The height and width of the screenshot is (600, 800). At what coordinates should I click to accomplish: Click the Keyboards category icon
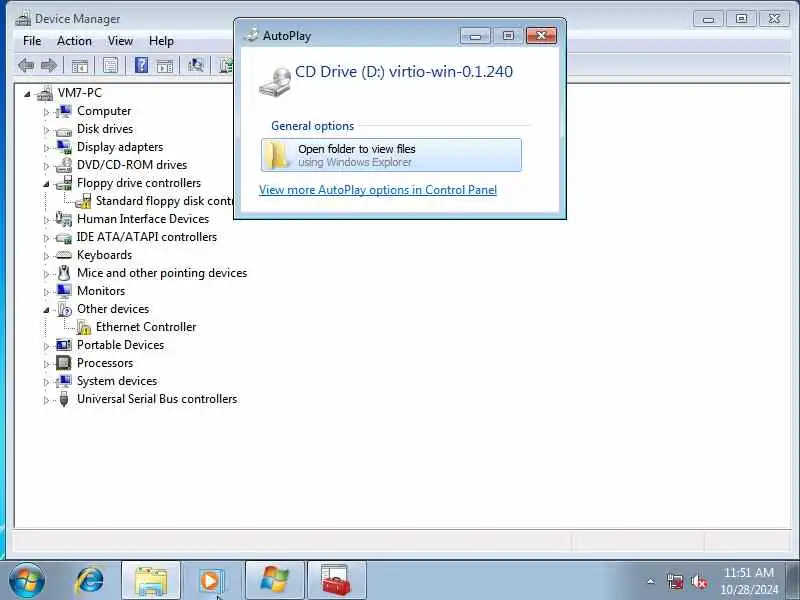point(64,255)
